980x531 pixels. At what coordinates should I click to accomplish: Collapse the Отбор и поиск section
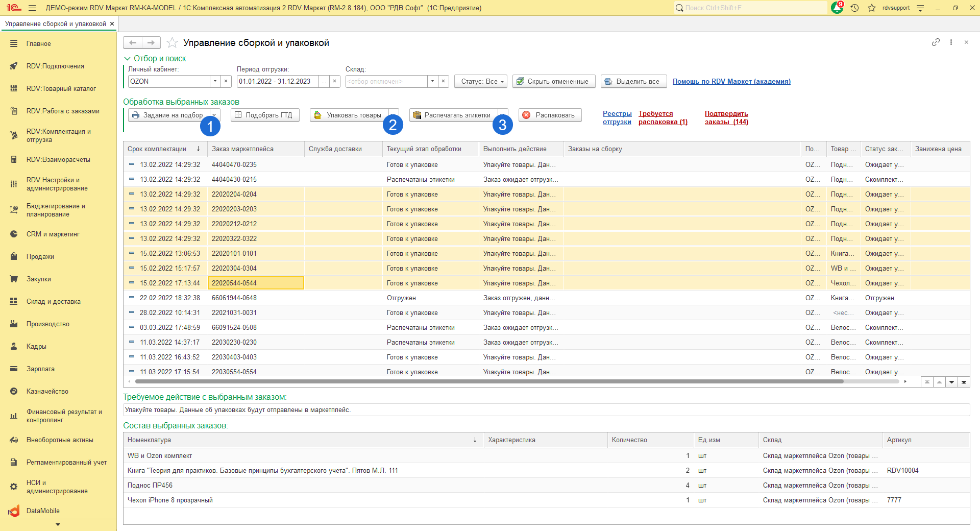click(128, 59)
